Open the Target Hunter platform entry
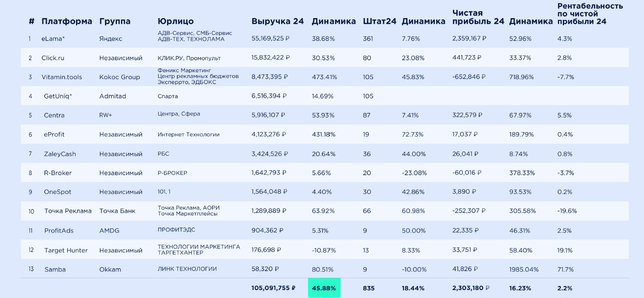This screenshot has height=298, width=644. tap(66, 250)
